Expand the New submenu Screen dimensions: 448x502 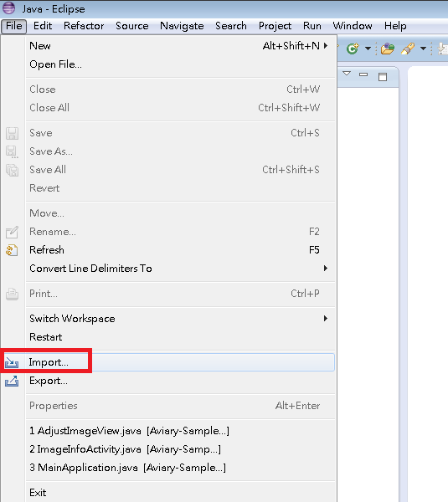tap(180, 46)
